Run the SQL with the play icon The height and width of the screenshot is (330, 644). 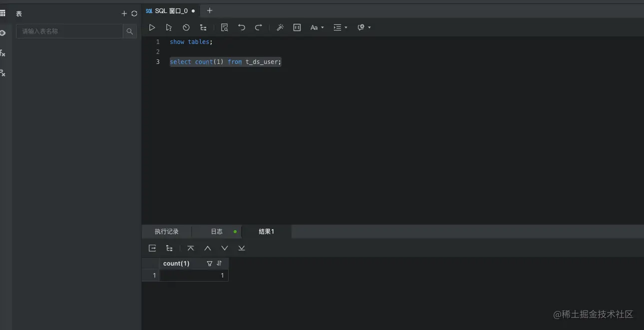pyautogui.click(x=152, y=27)
